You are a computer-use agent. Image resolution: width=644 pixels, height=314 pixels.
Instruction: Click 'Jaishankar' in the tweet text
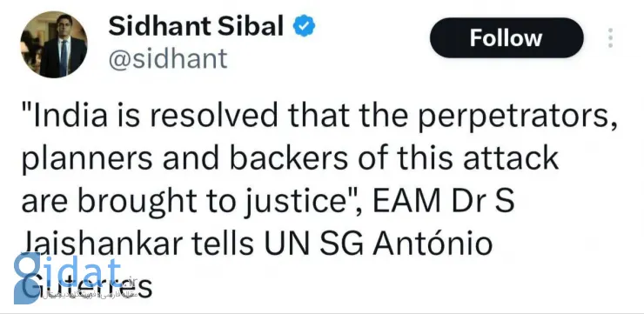102,244
